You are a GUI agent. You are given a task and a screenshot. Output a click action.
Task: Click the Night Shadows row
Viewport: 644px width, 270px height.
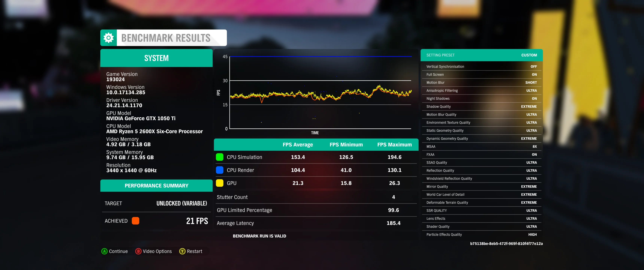[x=482, y=98]
